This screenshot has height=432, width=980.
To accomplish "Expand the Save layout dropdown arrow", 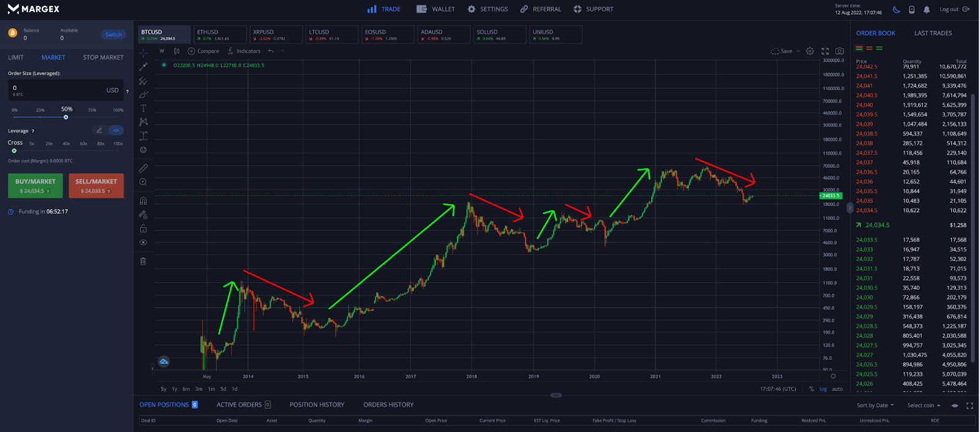I will tap(798, 51).
